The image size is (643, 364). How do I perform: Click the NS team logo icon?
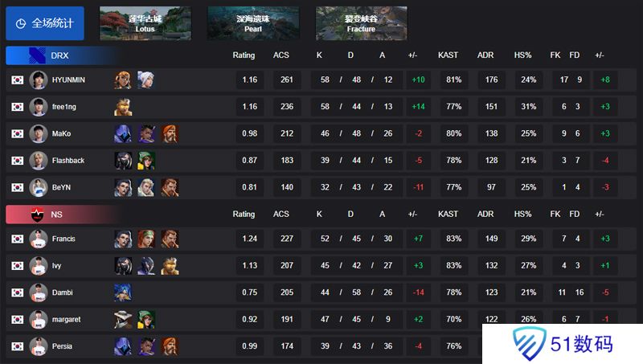click(x=37, y=215)
